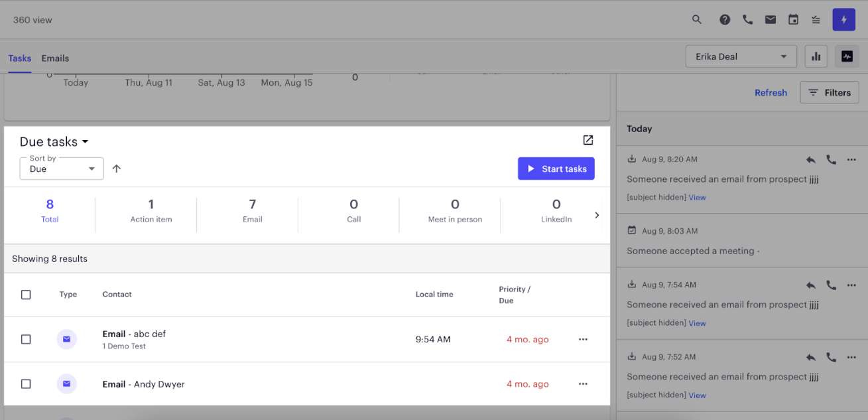The image size is (868, 420).
Task: Click the 9:54 AM local time cell
Action: [433, 339]
